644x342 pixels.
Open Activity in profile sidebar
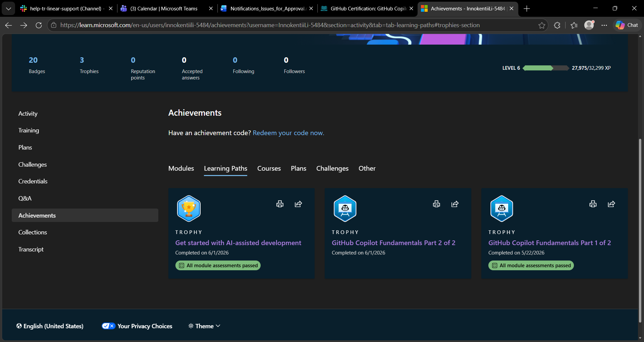point(85,114)
